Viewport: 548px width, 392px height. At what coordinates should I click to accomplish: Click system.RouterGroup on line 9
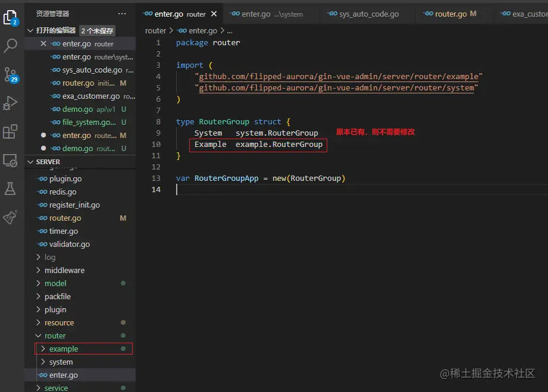[x=277, y=133]
